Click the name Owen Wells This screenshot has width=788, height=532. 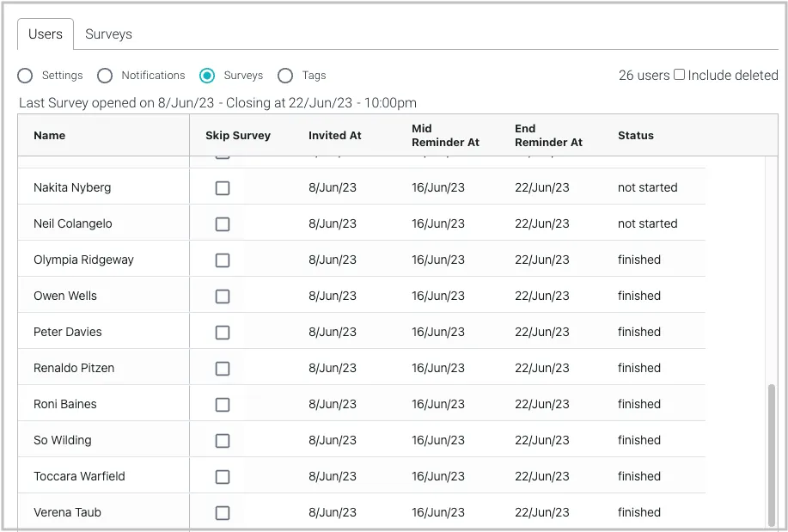pyautogui.click(x=65, y=296)
